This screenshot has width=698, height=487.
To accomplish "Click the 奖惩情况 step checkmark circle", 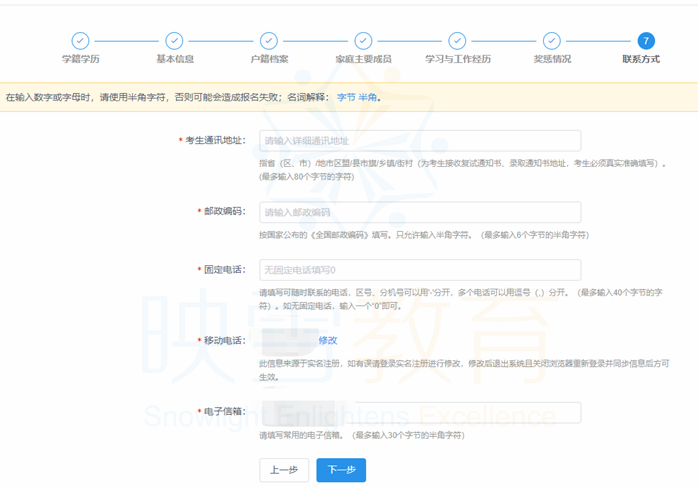I will (552, 41).
